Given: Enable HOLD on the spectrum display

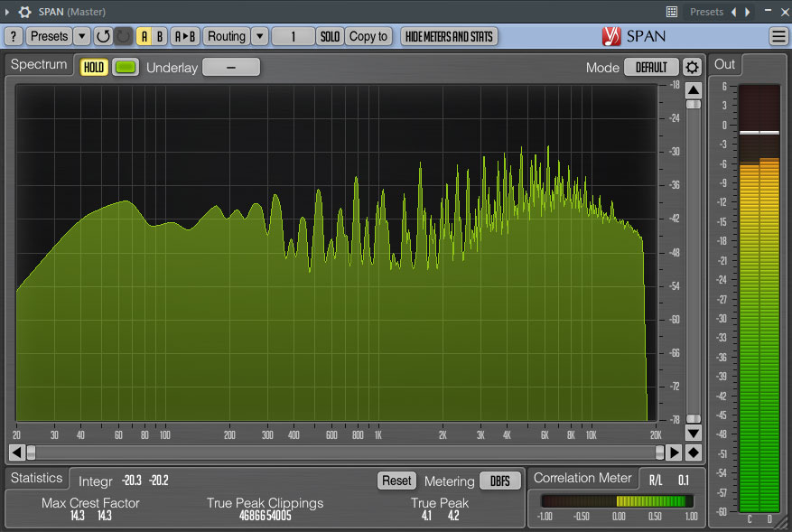Looking at the screenshot, I should [x=93, y=66].
